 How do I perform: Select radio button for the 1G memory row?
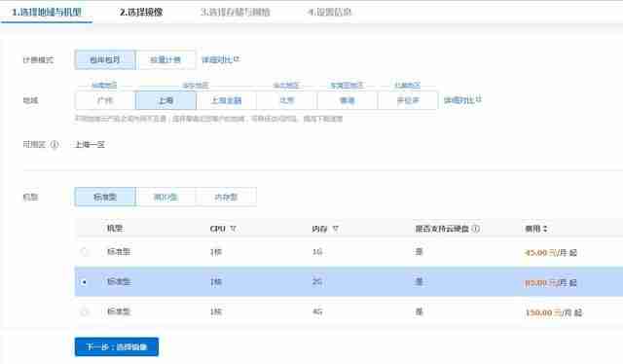[84, 251]
